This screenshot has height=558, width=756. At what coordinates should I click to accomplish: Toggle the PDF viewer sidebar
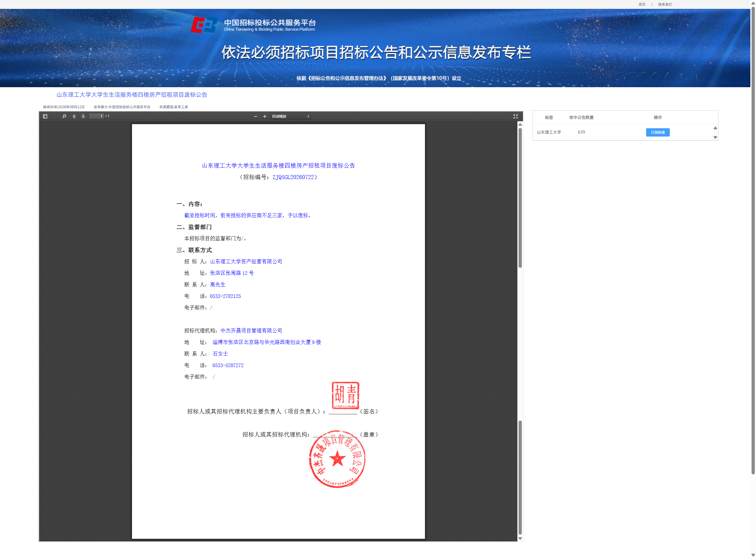coord(45,116)
